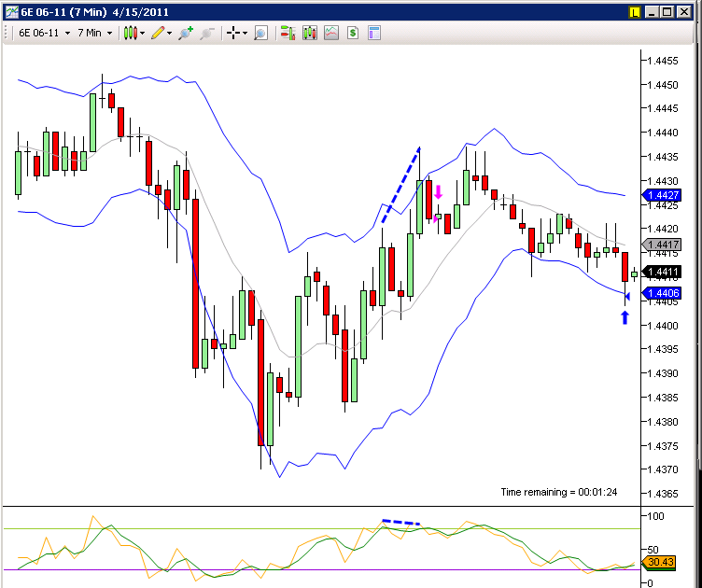
Task: Click the candlestick chart style icon
Action: pos(131,33)
